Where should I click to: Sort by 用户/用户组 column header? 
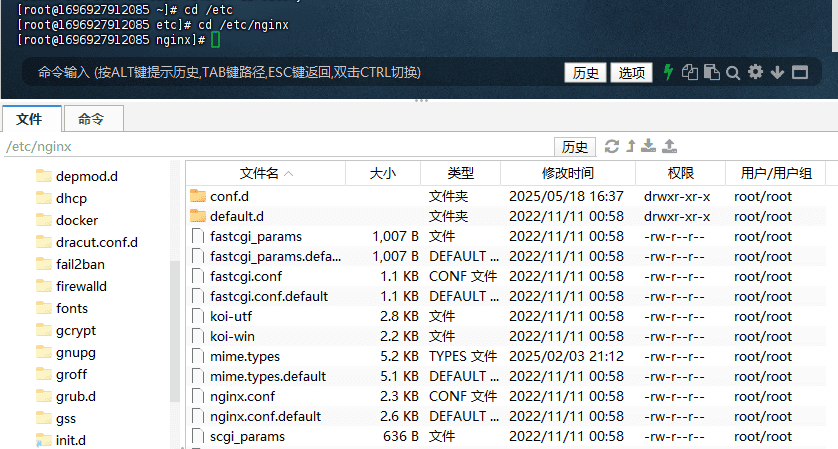775,173
